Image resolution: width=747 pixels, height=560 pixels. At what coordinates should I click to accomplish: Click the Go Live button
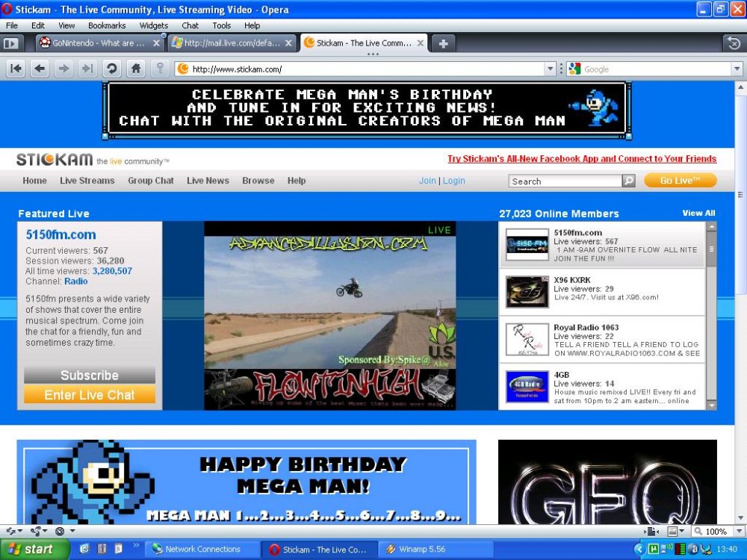[x=681, y=181]
